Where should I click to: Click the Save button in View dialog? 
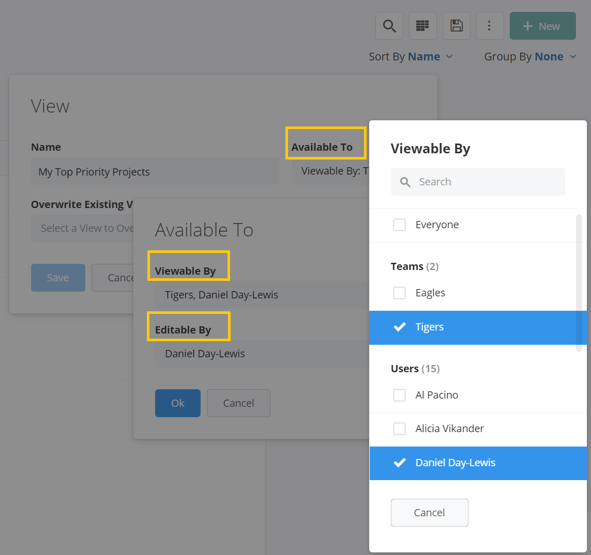pyautogui.click(x=58, y=278)
